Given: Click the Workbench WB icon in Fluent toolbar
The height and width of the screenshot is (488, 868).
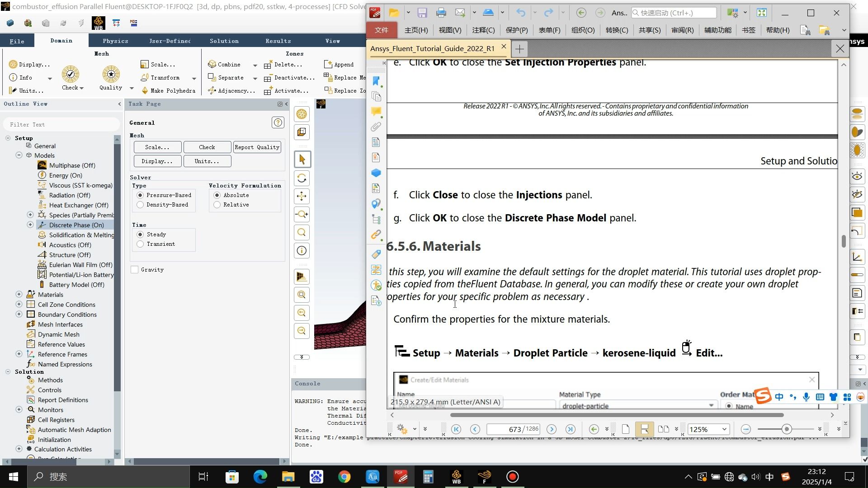Looking at the screenshot, I should [x=98, y=23].
